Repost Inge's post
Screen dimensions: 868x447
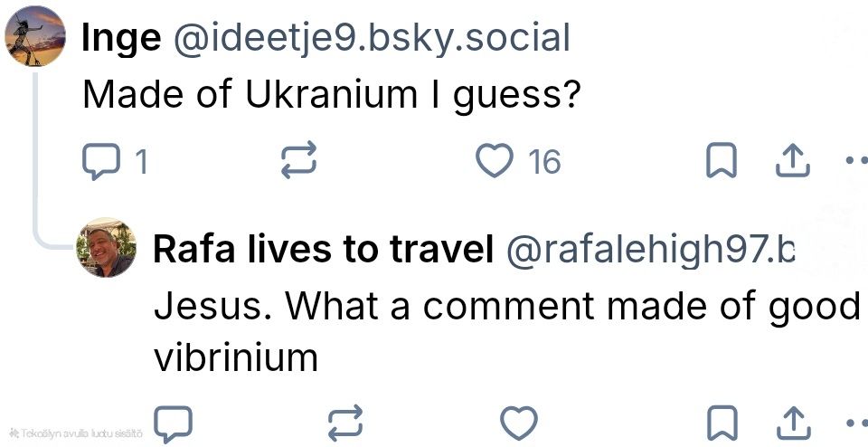[x=299, y=161]
